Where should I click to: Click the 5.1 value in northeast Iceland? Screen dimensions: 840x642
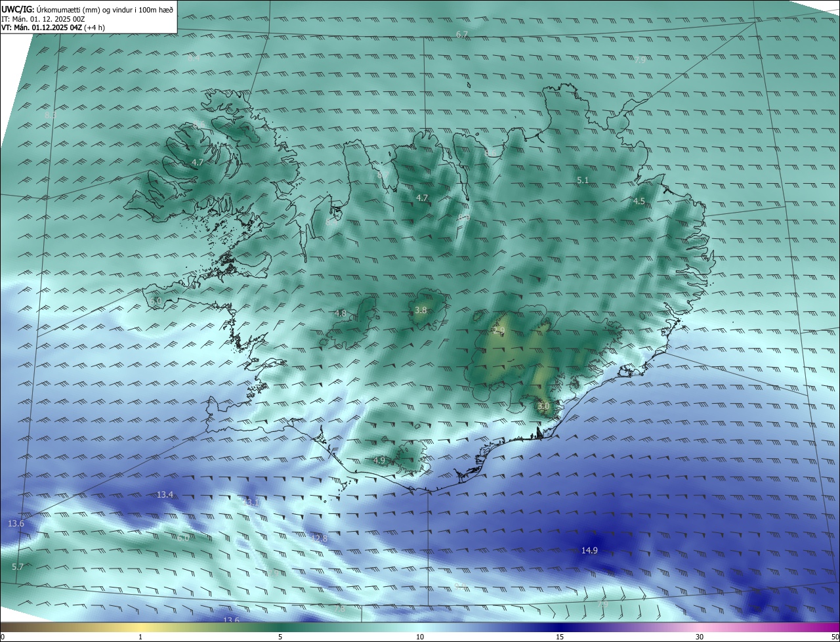583,180
